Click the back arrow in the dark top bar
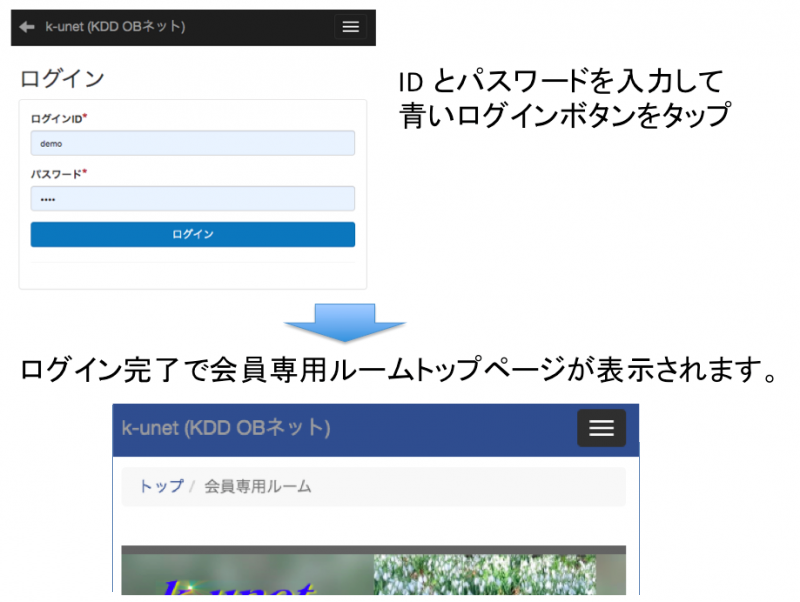Image resolution: width=800 pixels, height=602 pixels. coord(27,27)
